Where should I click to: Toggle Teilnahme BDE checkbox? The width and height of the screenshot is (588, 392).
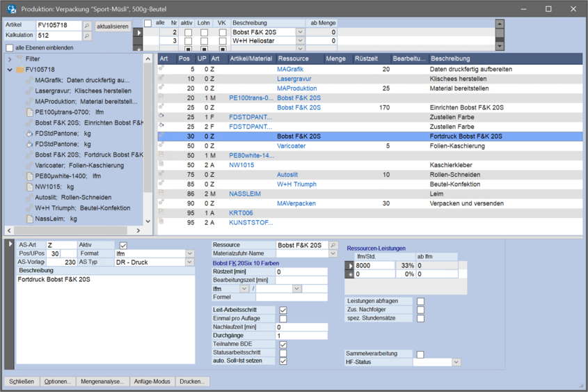tap(283, 345)
